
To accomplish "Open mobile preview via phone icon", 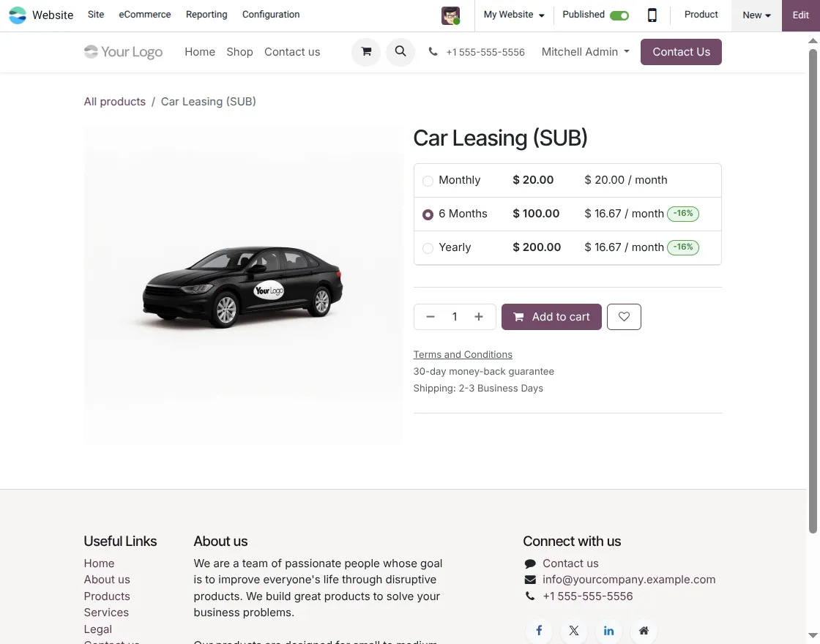I will (652, 15).
